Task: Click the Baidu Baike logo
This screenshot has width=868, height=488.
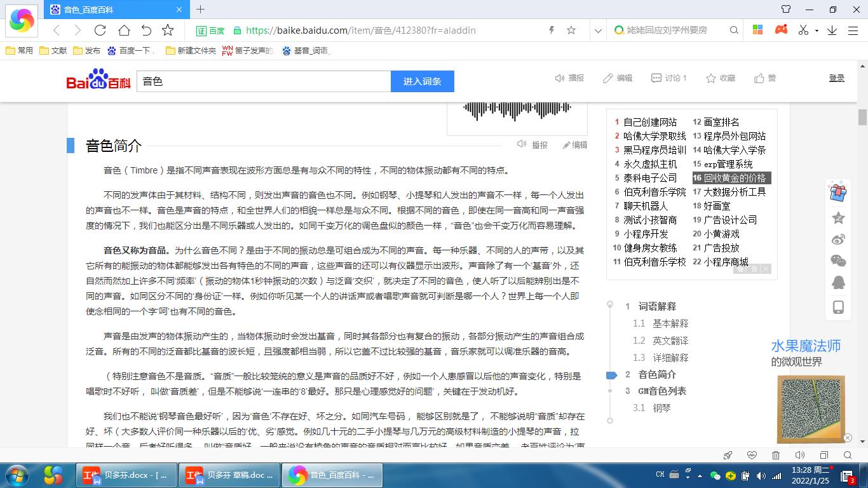Action: coord(98,79)
